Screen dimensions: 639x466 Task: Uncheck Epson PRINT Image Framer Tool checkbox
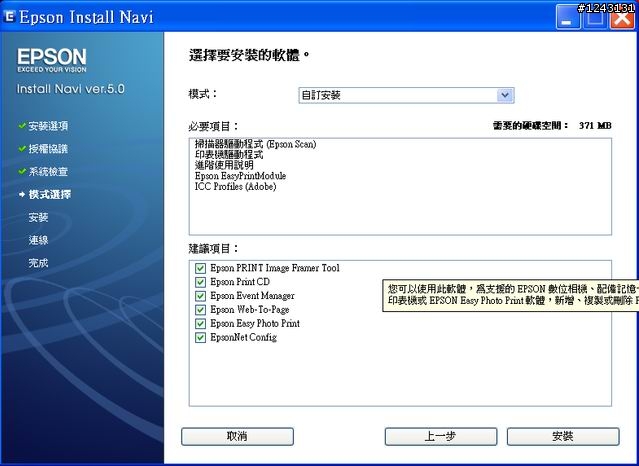(200, 268)
